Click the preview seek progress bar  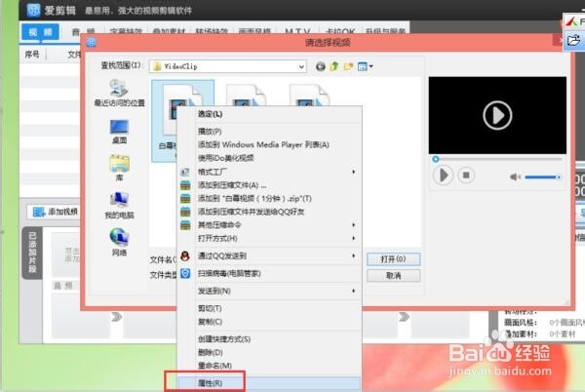(498, 159)
